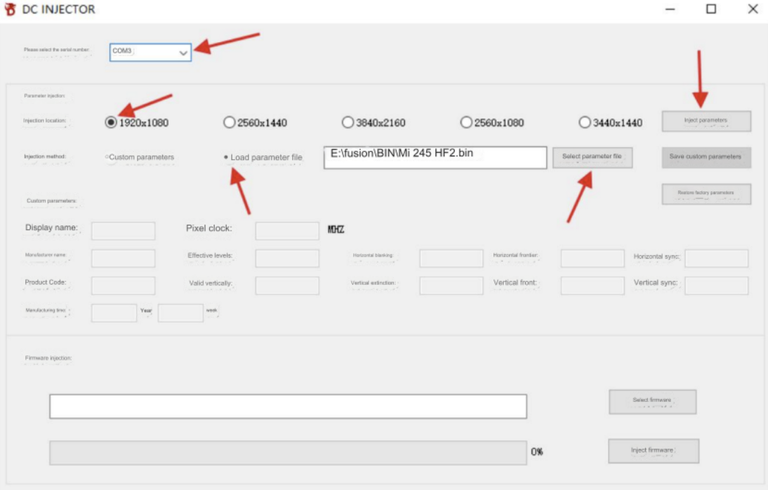This screenshot has height=490, width=768.
Task: Click Restore factory parameters button
Action: click(706, 194)
